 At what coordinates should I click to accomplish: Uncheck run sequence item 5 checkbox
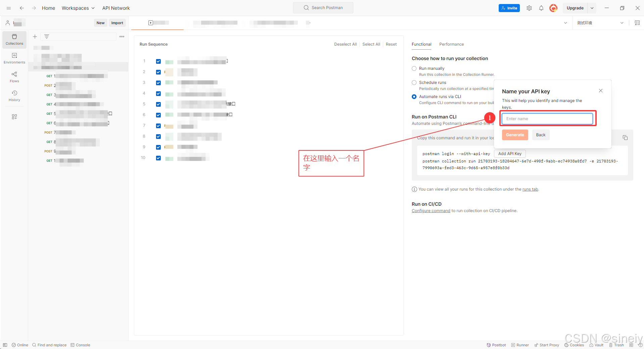158,104
